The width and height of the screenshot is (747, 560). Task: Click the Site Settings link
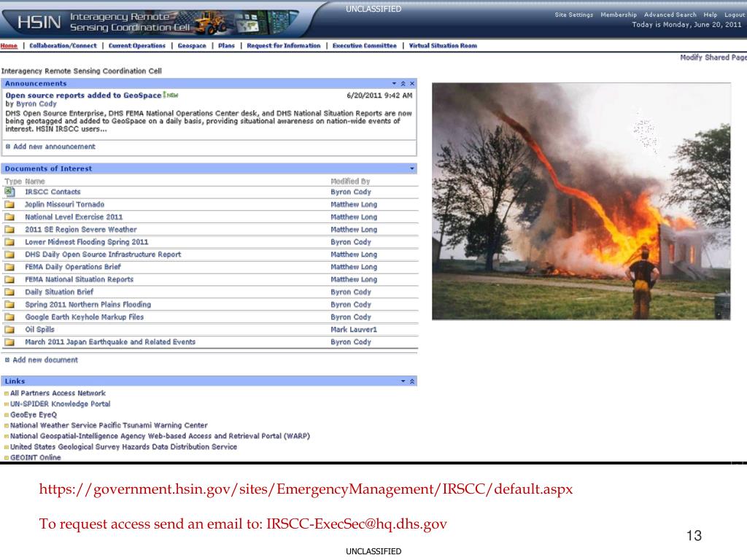(574, 15)
